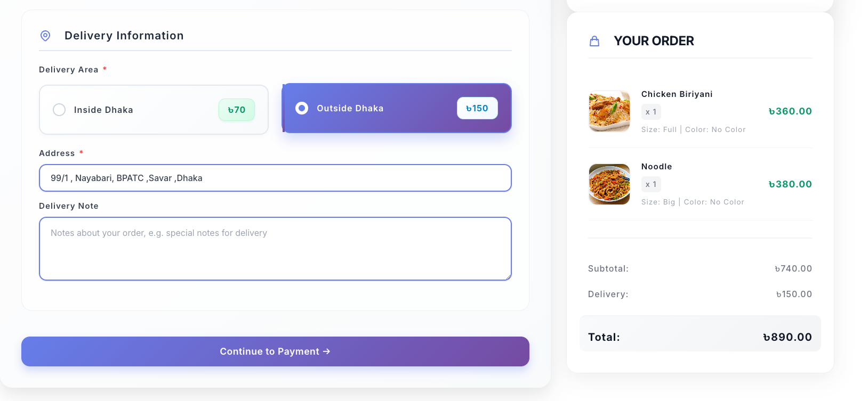868x401 pixels.
Task: Click the Delivery Information heading
Action: click(124, 36)
